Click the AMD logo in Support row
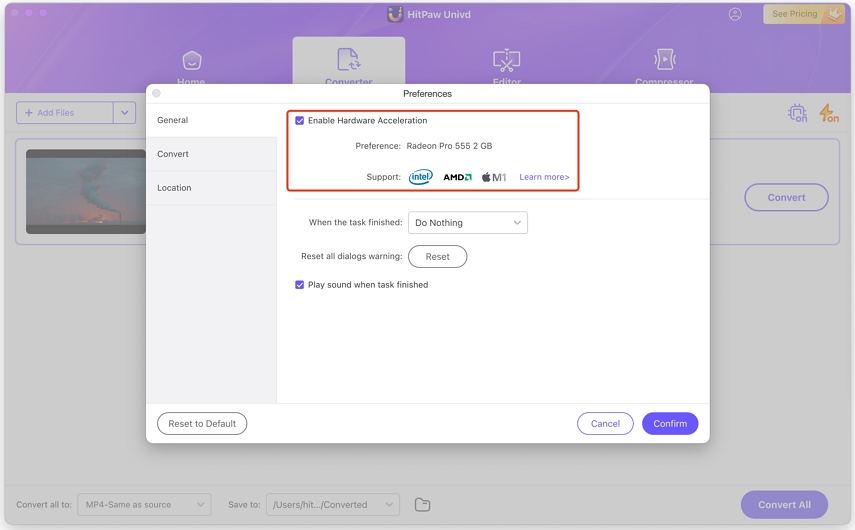Screen dimensions: 855x530 [457, 177]
